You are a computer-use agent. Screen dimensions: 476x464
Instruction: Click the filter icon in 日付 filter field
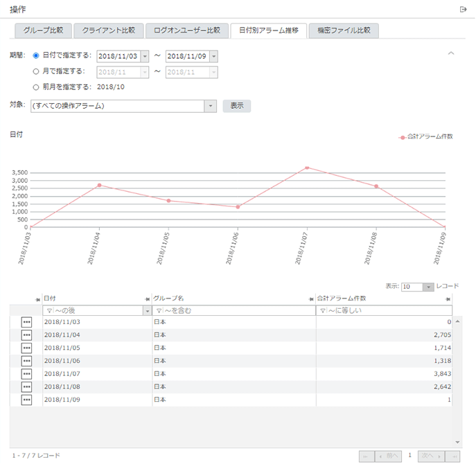click(49, 311)
